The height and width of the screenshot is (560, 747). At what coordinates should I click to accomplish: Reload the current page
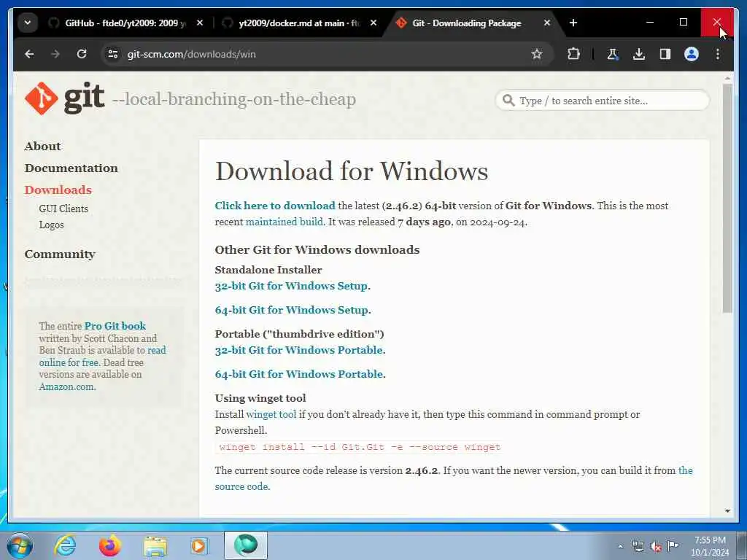[x=82, y=54]
